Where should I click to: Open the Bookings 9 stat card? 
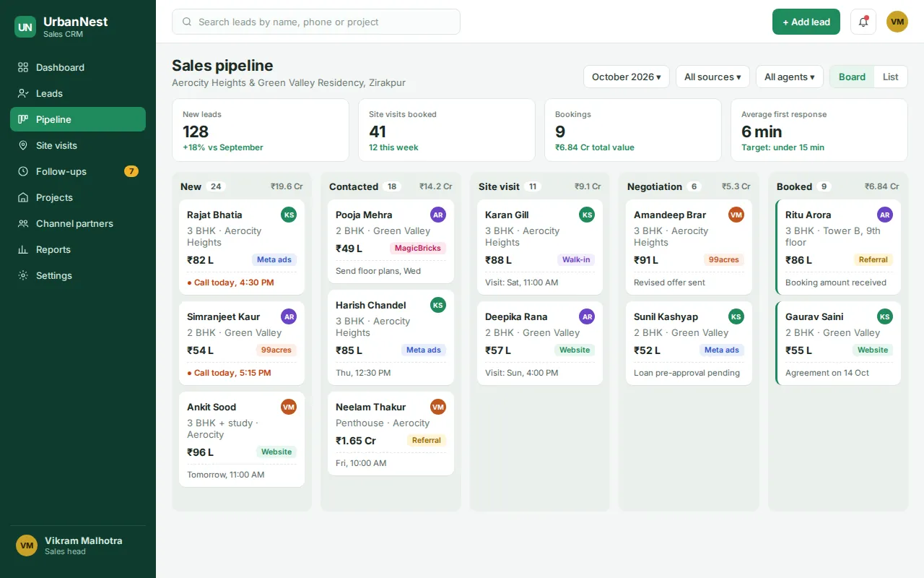pyautogui.click(x=633, y=130)
